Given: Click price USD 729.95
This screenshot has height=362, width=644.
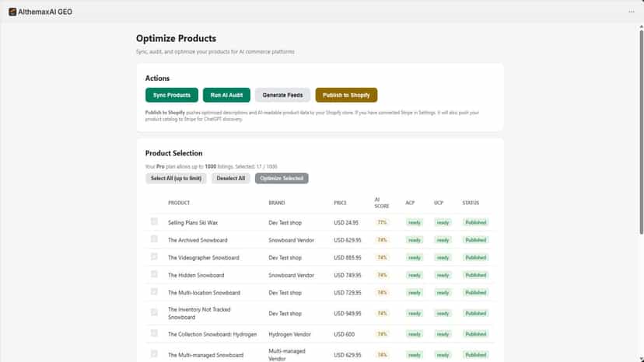Looking at the screenshot, I should click(x=348, y=293).
